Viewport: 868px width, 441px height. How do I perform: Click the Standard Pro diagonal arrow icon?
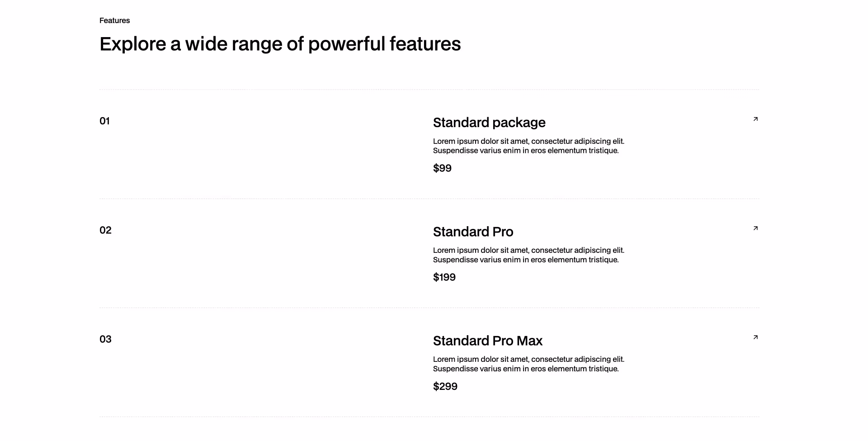(755, 228)
